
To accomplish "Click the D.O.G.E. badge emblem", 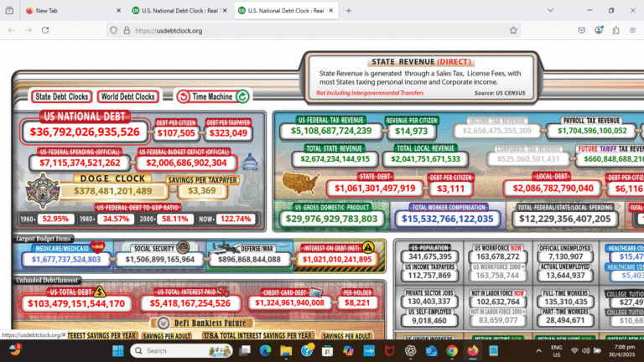I will 43,190.
